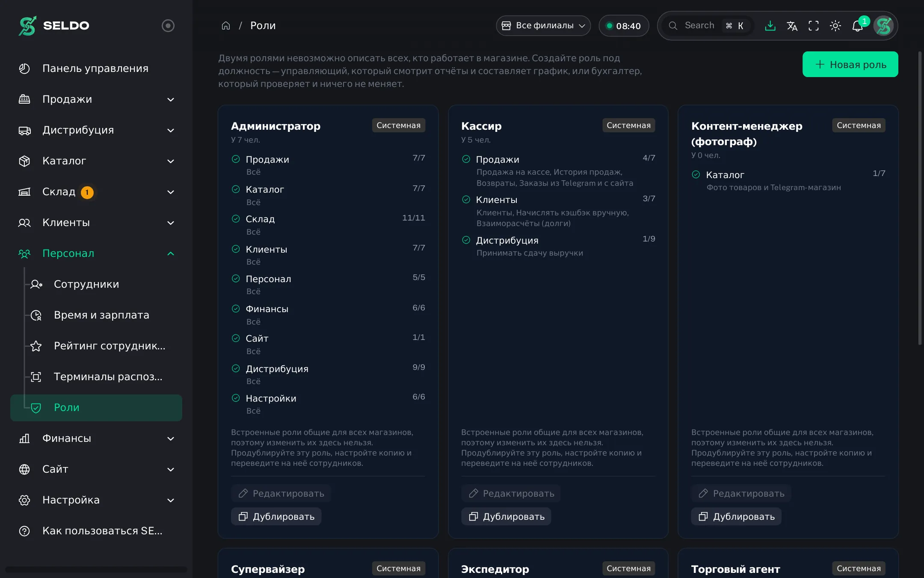The height and width of the screenshot is (578, 924).
Task: Expand the Склад sidebar section
Action: [x=96, y=192]
